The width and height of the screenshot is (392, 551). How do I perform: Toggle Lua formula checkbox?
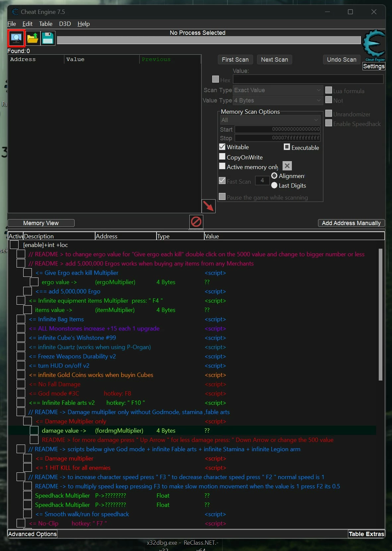329,90
